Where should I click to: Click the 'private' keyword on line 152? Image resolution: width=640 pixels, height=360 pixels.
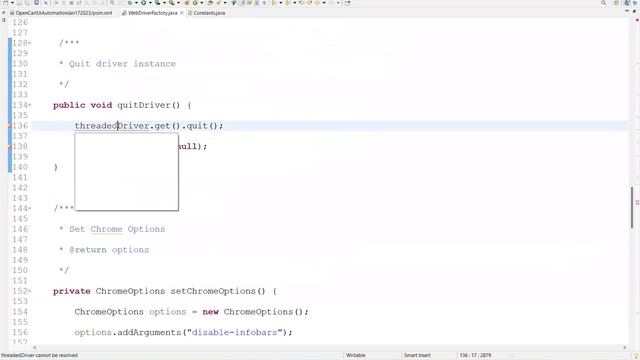[72, 291]
